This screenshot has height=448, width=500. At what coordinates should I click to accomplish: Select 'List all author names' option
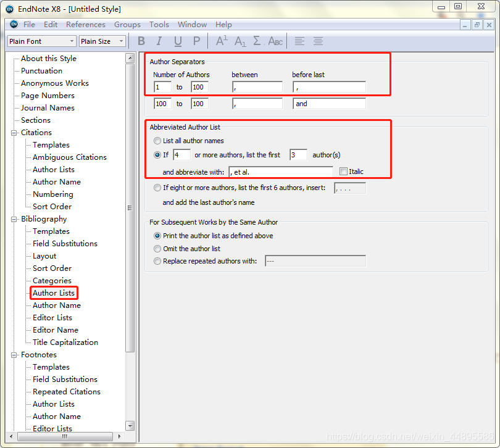(x=157, y=141)
